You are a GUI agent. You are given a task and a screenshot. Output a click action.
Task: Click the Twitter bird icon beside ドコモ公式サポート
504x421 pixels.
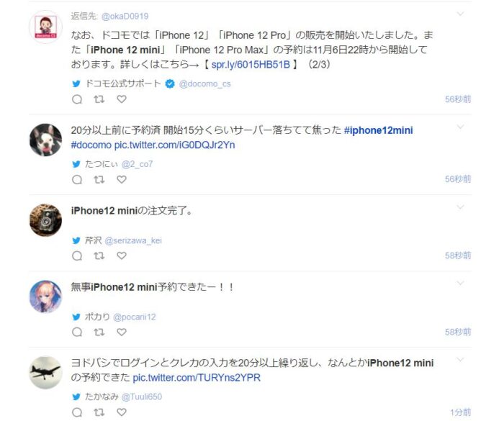click(76, 84)
